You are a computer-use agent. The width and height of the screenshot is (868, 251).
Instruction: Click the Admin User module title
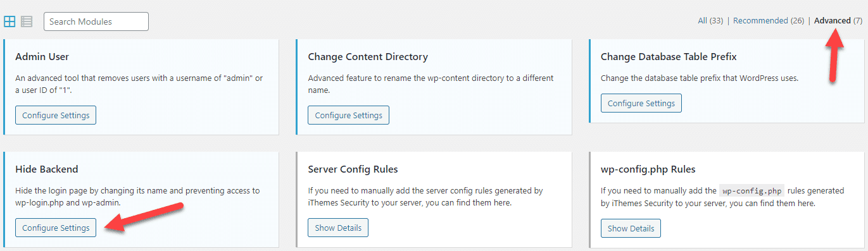42,57
